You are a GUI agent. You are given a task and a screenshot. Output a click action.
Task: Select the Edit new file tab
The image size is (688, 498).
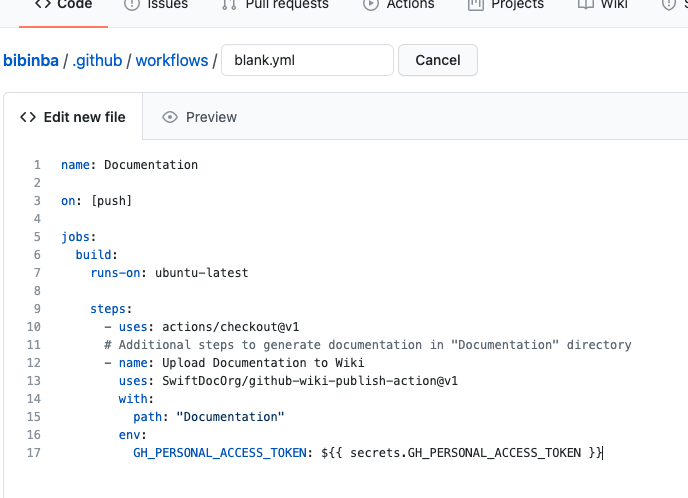click(84, 117)
